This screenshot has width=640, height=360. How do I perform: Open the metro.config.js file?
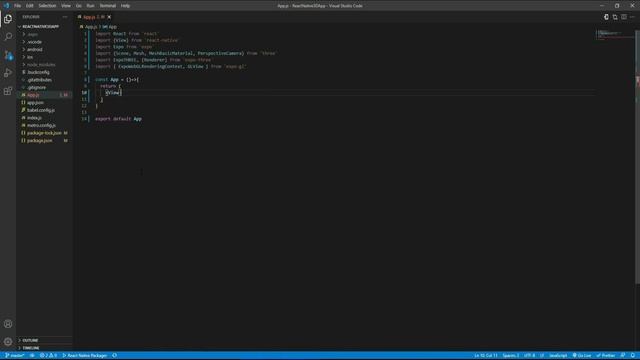(41, 125)
